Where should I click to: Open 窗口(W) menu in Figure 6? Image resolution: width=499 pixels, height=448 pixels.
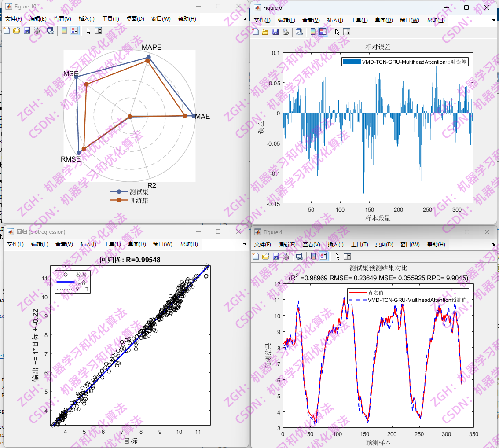[410, 20]
